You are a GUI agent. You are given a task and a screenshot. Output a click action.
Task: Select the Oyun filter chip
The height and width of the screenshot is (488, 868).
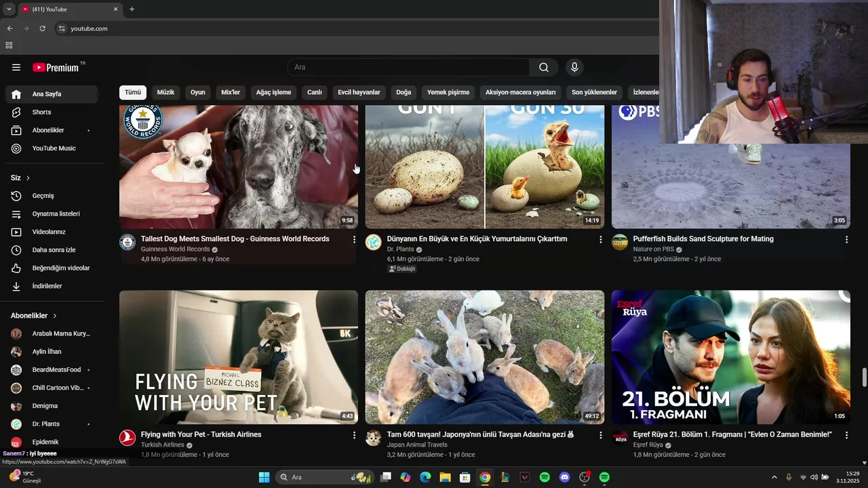[197, 92]
